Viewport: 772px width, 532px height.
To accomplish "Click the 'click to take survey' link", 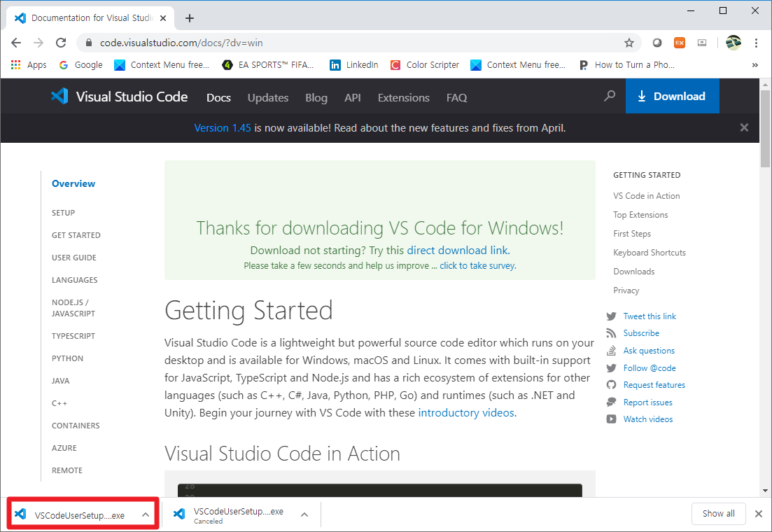I will coord(477,265).
